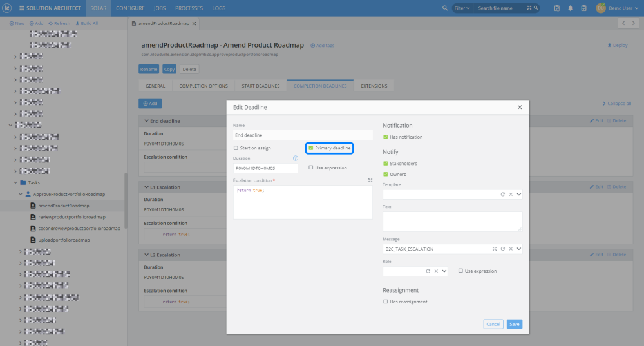
Task: Open the LOGS menu
Action: click(219, 8)
